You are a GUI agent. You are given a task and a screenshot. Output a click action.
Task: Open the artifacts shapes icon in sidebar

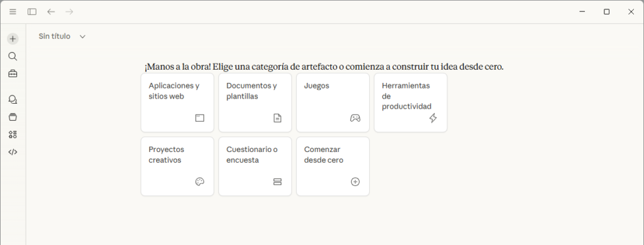13,134
